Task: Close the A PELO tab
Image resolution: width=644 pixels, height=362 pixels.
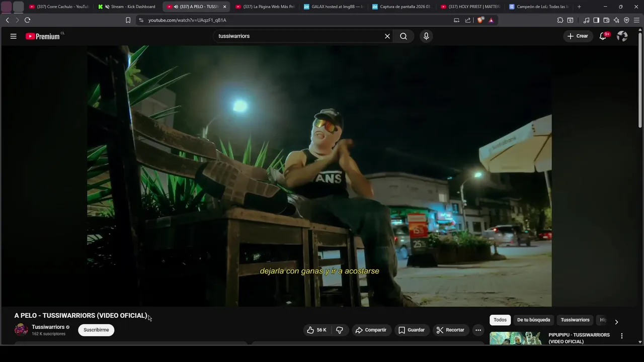Action: (224, 7)
